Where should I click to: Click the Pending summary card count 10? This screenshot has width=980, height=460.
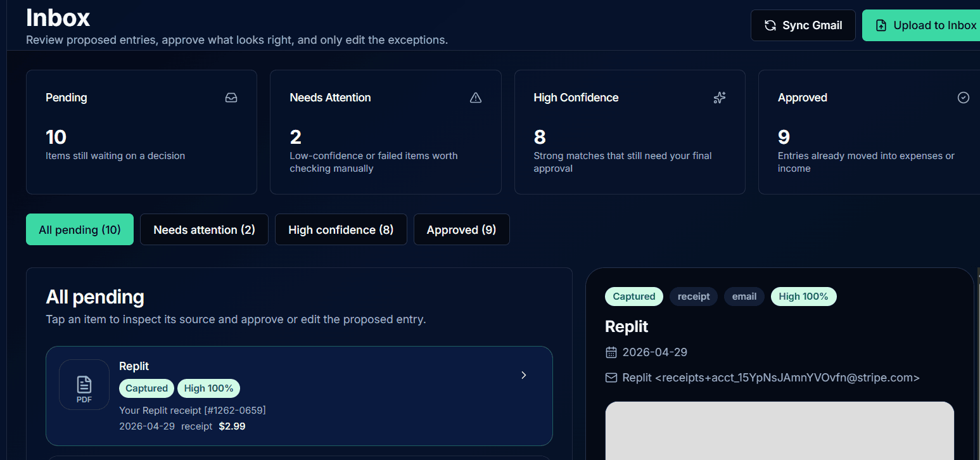pyautogui.click(x=56, y=137)
